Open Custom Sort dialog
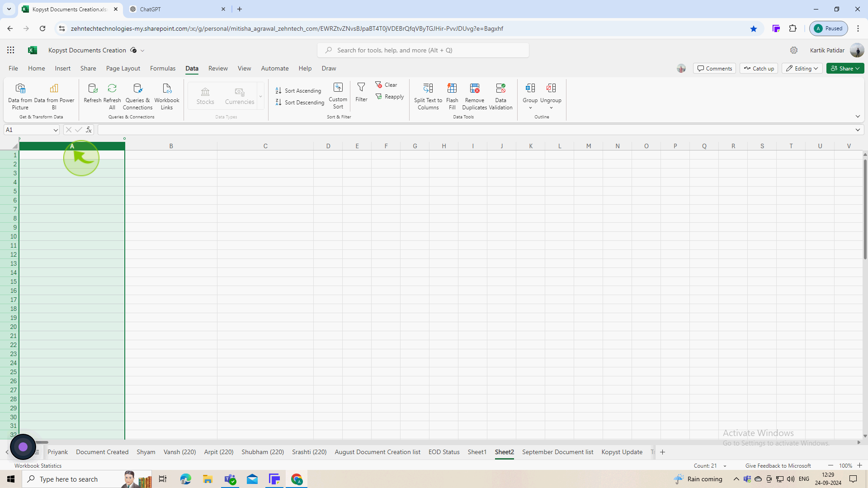 tap(338, 96)
